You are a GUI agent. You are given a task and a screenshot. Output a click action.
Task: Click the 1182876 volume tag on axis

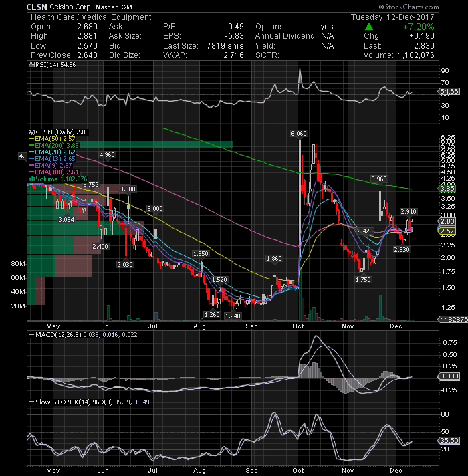[453, 320]
